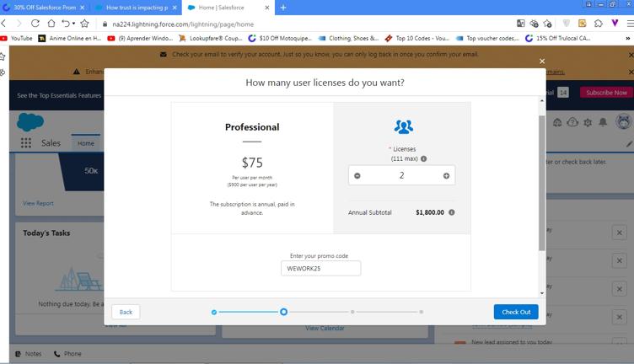The height and width of the screenshot is (364, 634).
Task: Open the Phone utility item
Action: tap(67, 354)
